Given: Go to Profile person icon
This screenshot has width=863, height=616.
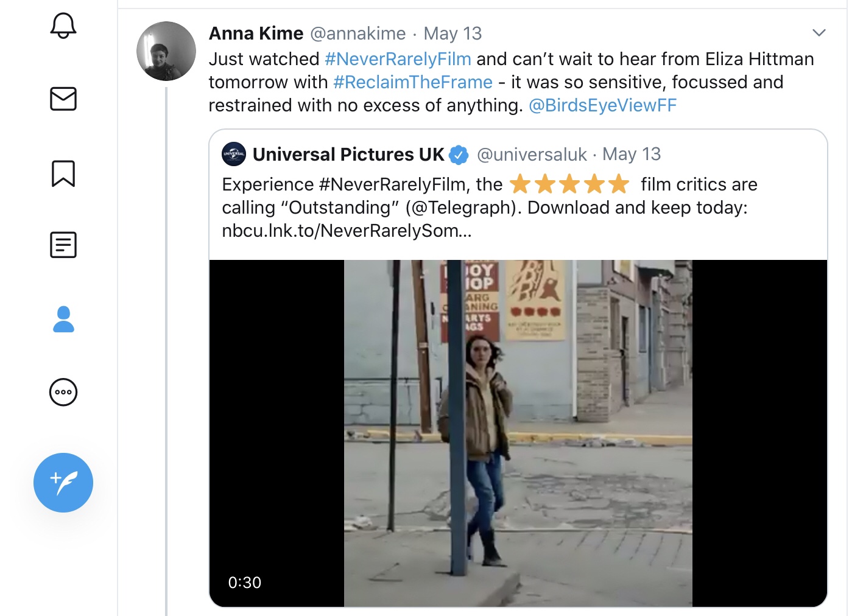Looking at the screenshot, I should (x=63, y=319).
